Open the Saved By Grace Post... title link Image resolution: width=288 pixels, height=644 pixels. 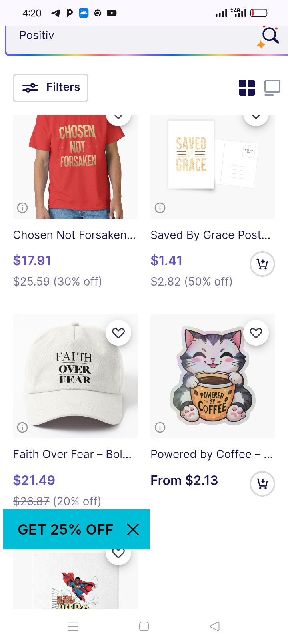[x=210, y=235]
